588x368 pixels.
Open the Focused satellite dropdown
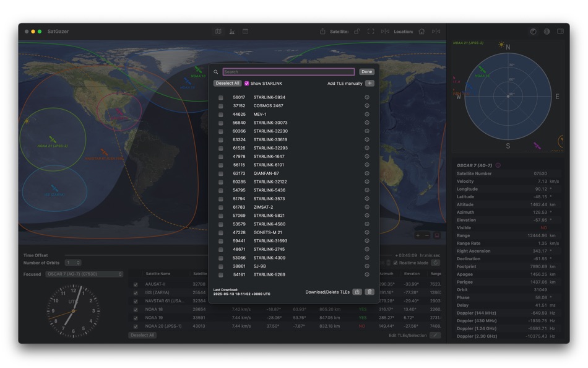[84, 274]
